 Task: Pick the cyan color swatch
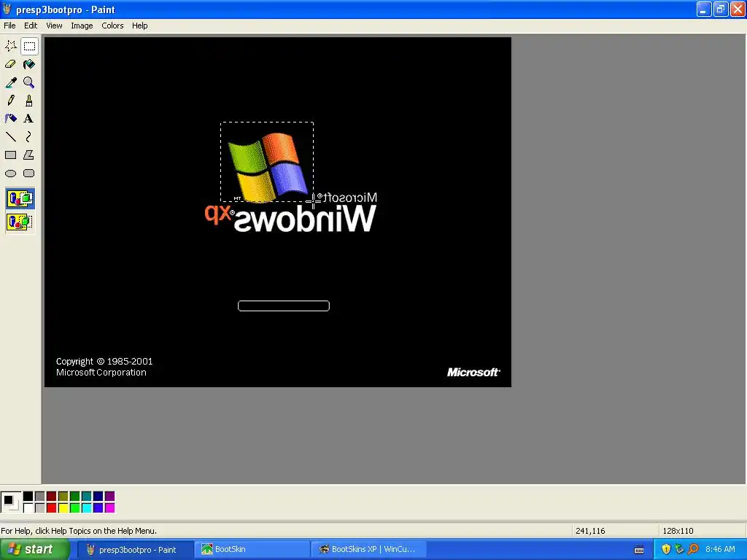(x=87, y=508)
